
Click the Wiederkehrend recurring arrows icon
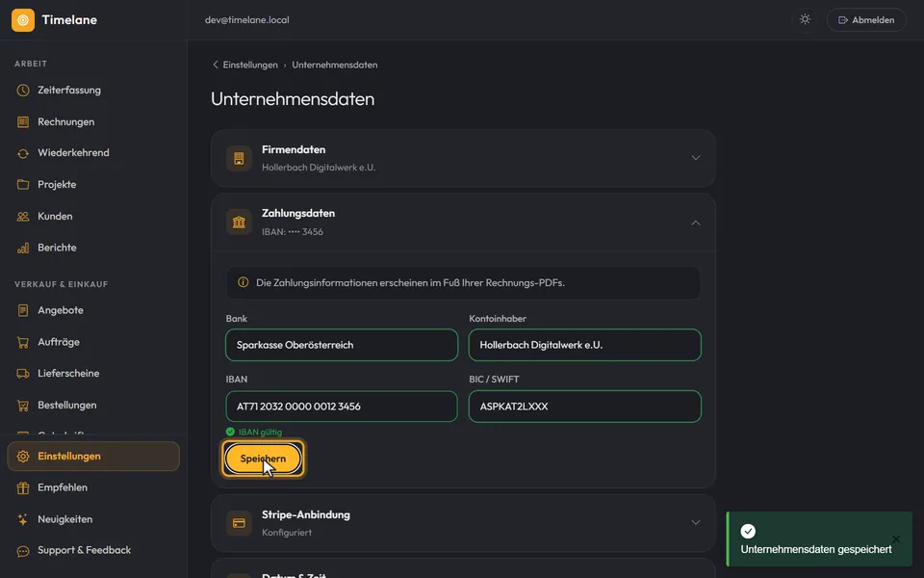[x=23, y=153]
